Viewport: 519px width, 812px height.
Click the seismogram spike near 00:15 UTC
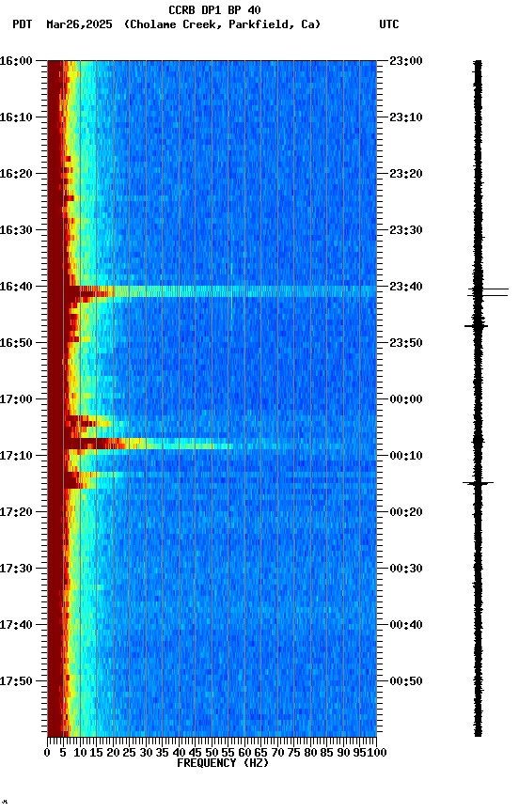[x=478, y=483]
